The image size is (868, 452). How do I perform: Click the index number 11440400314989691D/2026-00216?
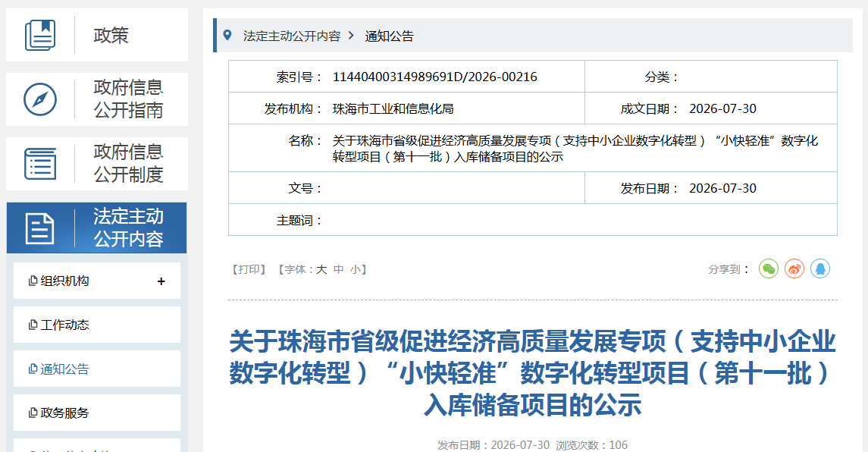pos(434,77)
